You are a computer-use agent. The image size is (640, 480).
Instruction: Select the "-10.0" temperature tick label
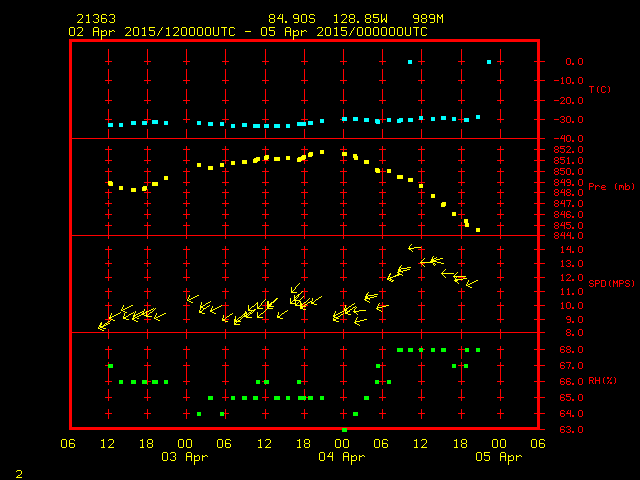[569, 81]
